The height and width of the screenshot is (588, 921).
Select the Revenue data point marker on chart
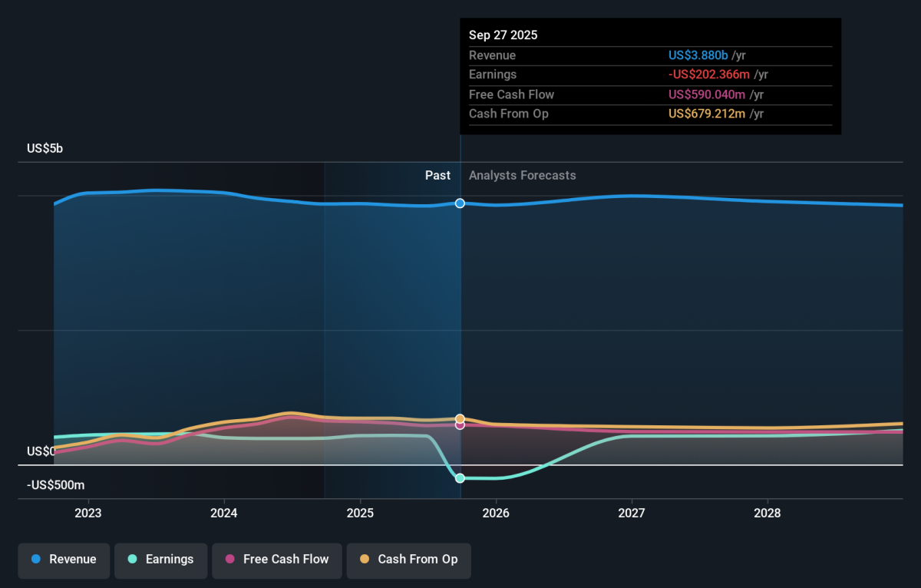coord(460,203)
